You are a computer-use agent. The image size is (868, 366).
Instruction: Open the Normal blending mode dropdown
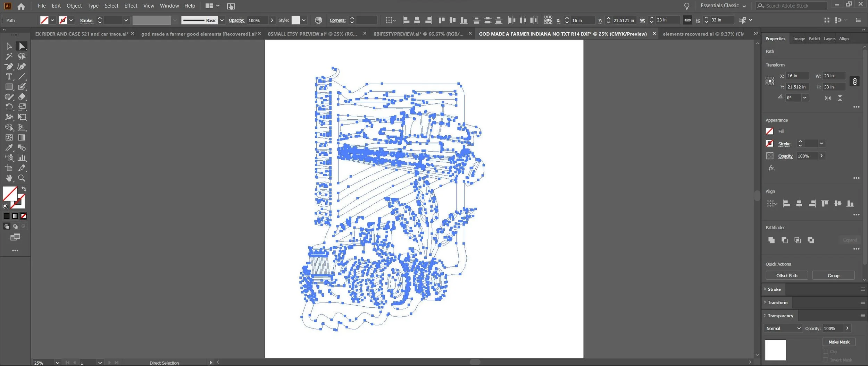(783, 328)
